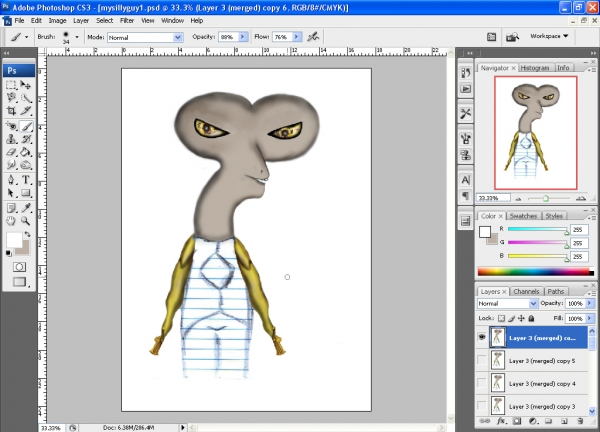The height and width of the screenshot is (432, 600).
Task: Open the Workspace dropdown
Action: pyautogui.click(x=549, y=36)
